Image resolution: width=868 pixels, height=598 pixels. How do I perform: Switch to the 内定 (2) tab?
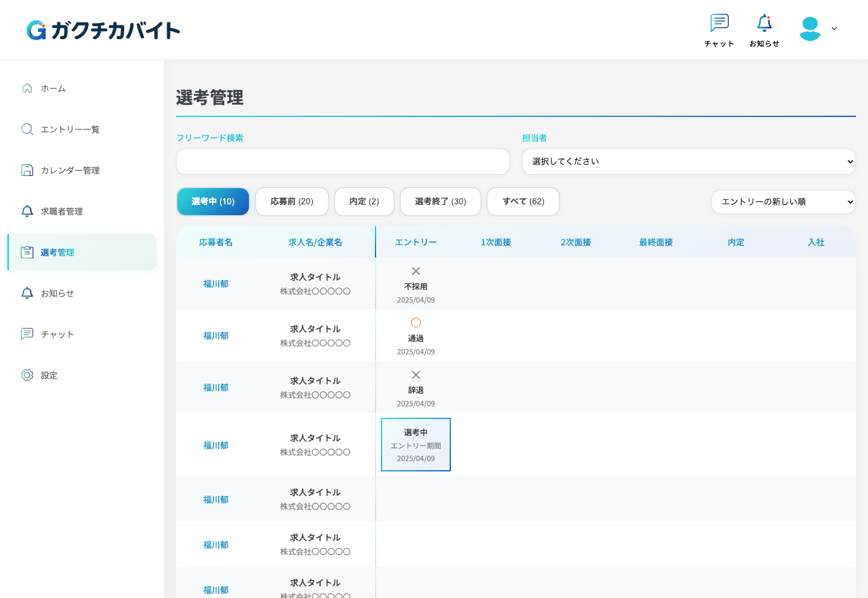point(364,201)
